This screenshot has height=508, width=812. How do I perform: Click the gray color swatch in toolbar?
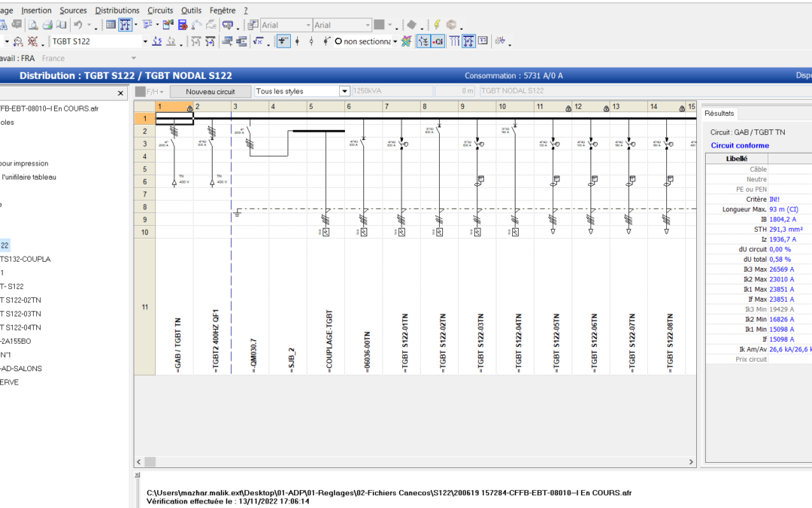(x=379, y=24)
